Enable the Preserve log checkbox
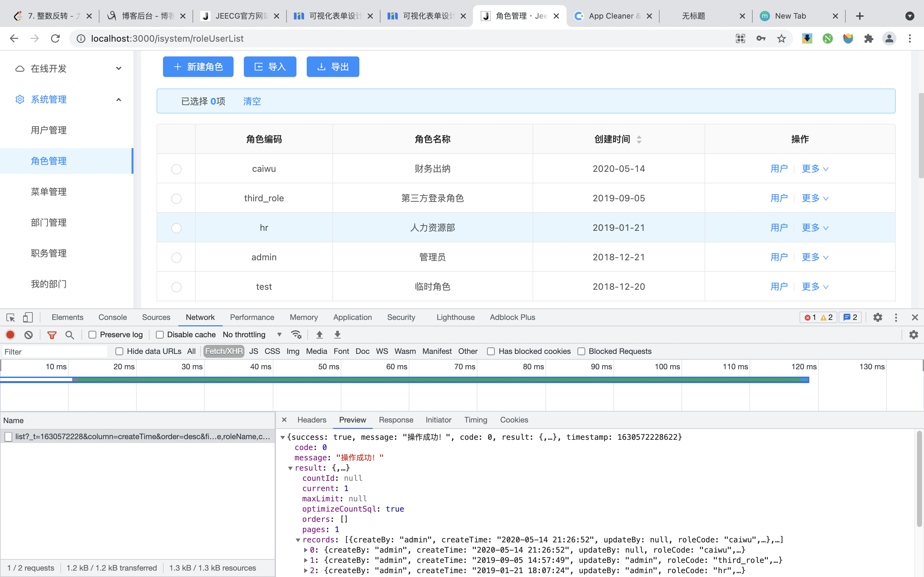The width and height of the screenshot is (924, 577). click(92, 335)
